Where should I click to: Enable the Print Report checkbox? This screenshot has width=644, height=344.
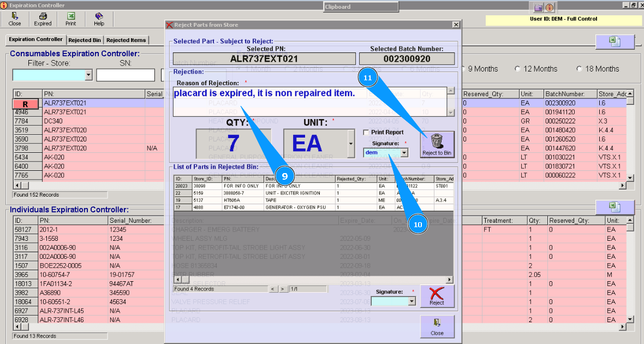(366, 132)
